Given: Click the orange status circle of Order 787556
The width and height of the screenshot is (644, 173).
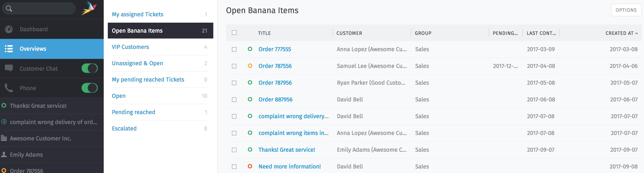Looking at the screenshot, I should 250,66.
